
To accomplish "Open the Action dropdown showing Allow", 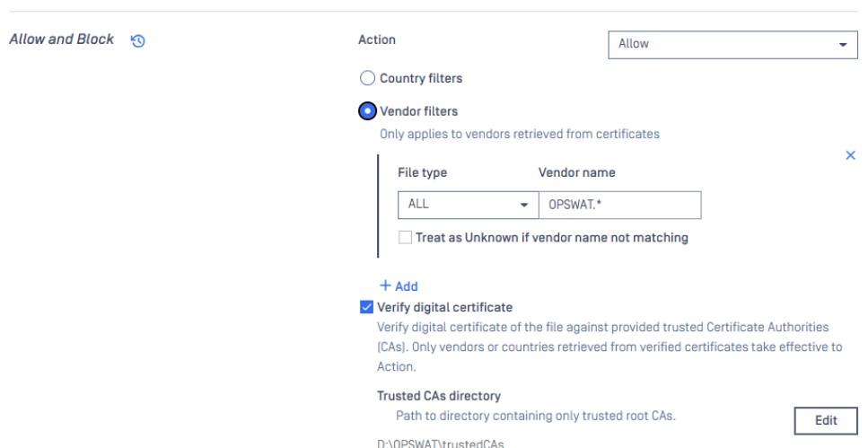I will tap(733, 44).
